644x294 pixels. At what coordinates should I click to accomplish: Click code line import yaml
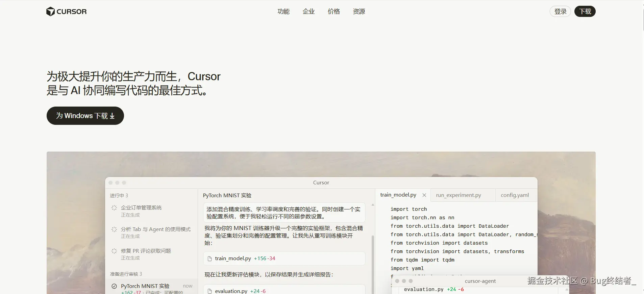407,268
